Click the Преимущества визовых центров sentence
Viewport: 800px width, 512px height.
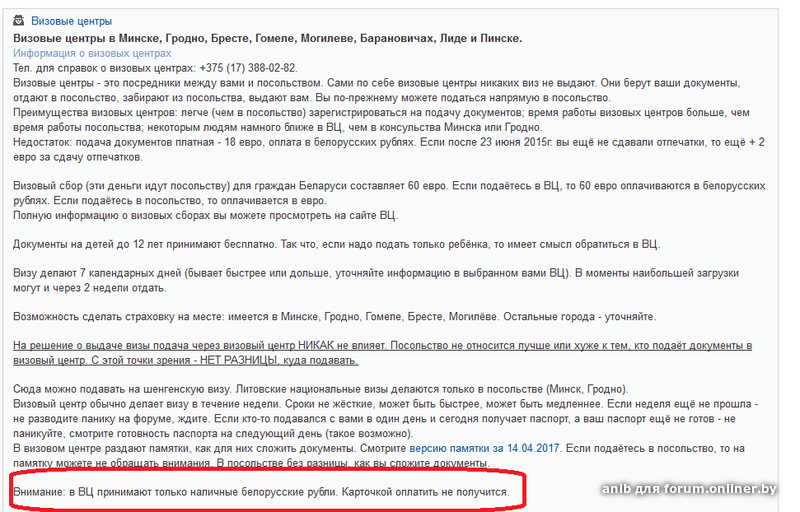(382, 120)
